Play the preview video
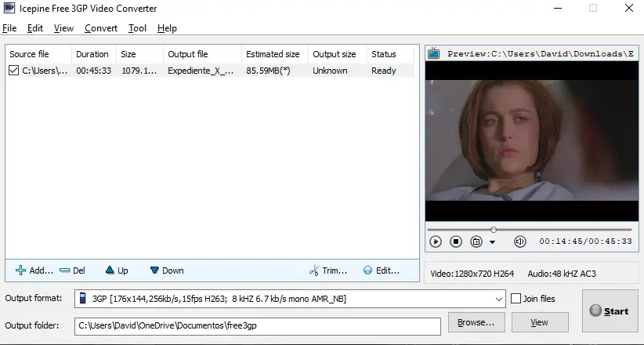644x345 pixels. click(x=436, y=241)
